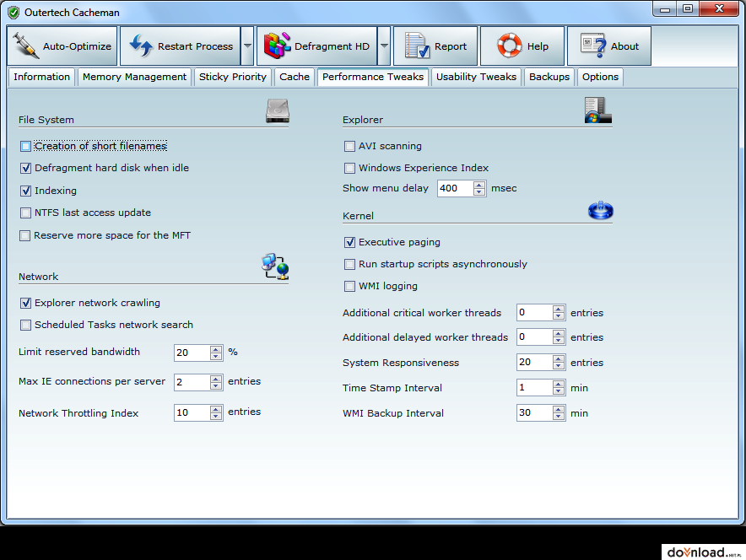This screenshot has height=560, width=746.
Task: Close the Outertech Cacheman window
Action: [719, 9]
